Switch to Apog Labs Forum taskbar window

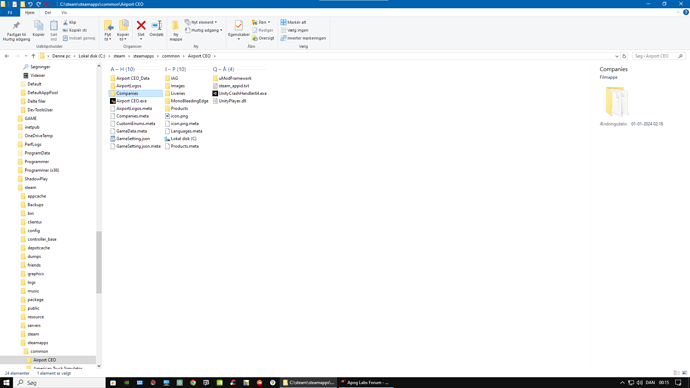click(x=365, y=383)
